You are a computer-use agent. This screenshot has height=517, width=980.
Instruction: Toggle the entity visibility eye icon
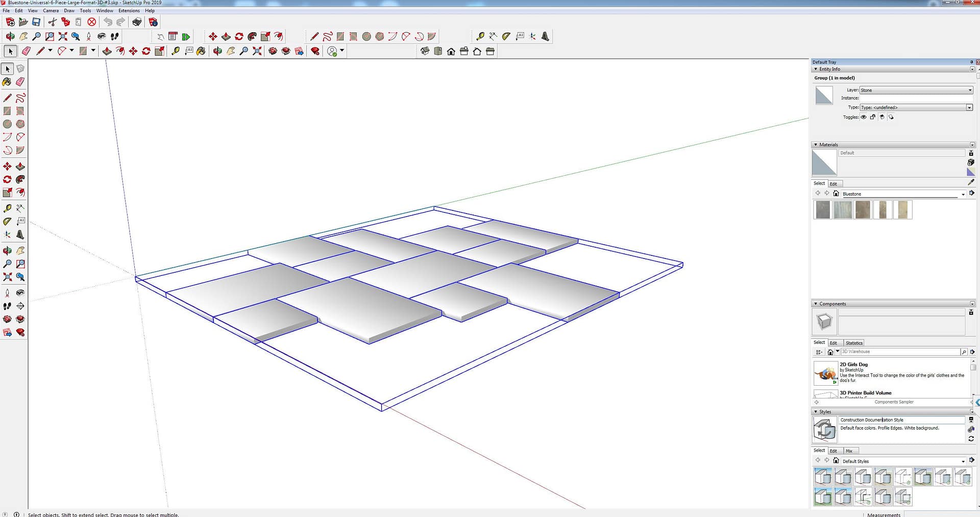point(864,117)
